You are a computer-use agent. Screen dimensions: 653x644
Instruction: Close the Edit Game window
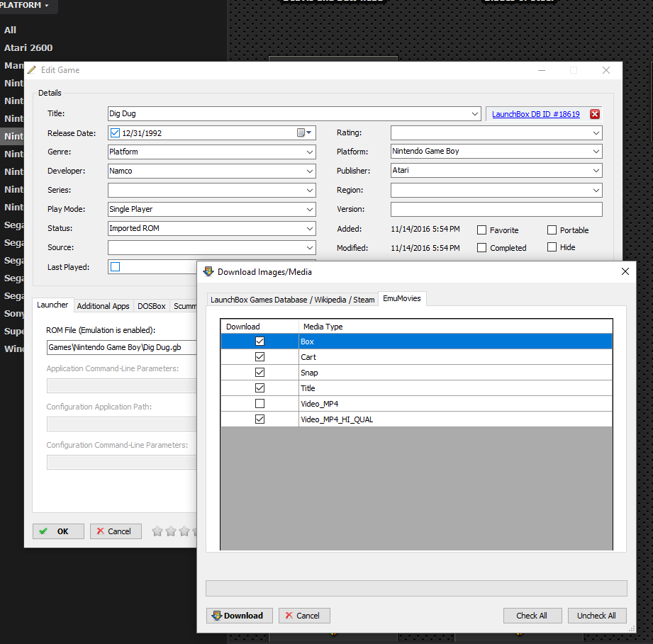[606, 70]
